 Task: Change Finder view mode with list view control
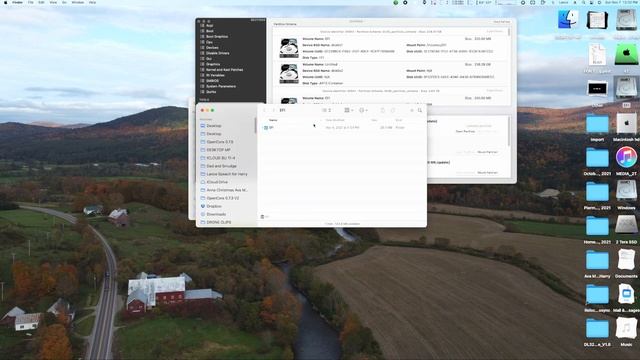coord(326,110)
